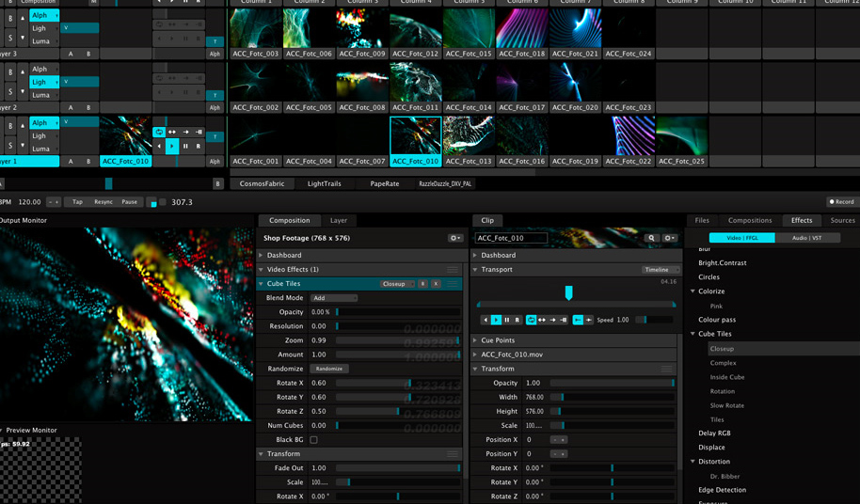Collapse the Video Effects (1) section
This screenshot has height=504, width=860.
261,270
